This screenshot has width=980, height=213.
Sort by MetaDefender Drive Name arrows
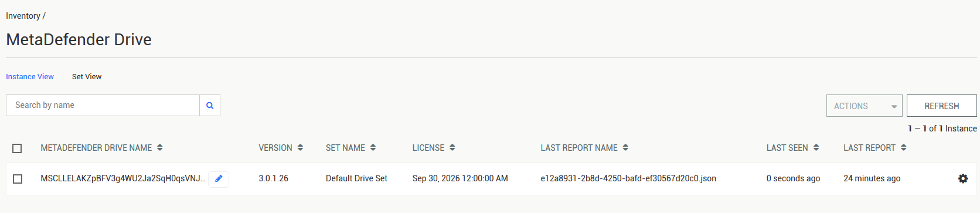click(160, 148)
